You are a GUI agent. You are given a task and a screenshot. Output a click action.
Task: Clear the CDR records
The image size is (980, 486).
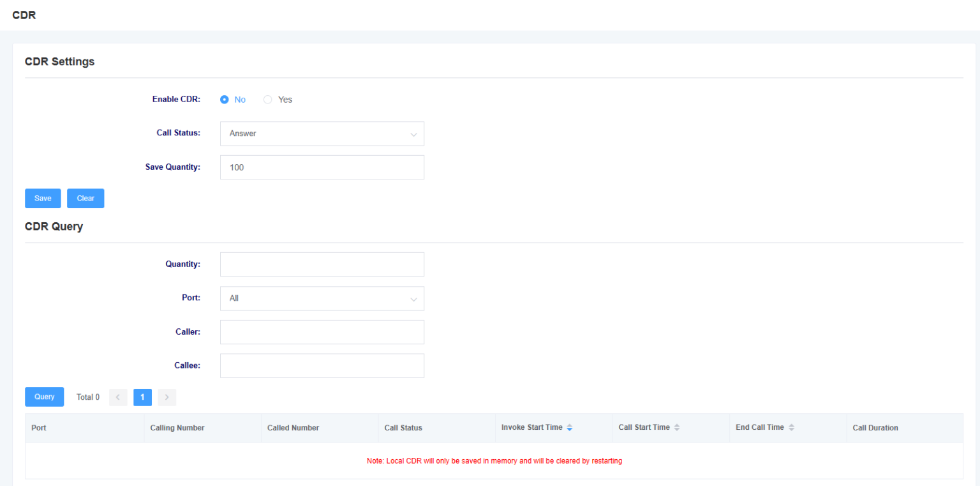(85, 199)
